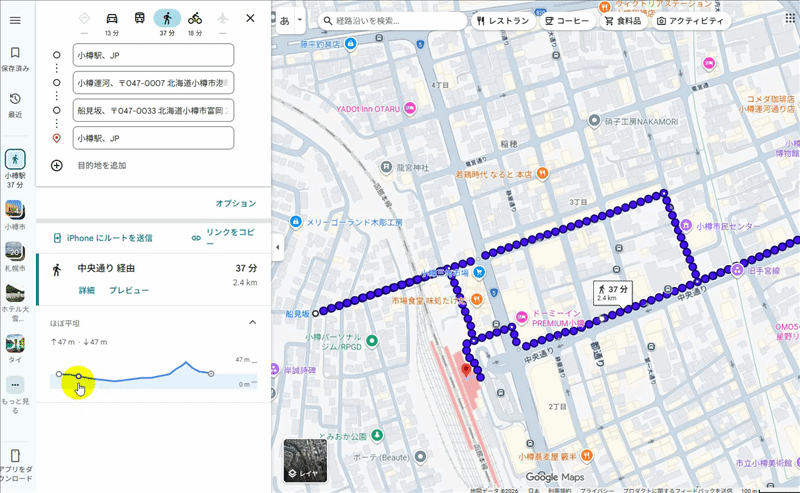
Task: Open Recents (最近) history
Action: tap(15, 105)
